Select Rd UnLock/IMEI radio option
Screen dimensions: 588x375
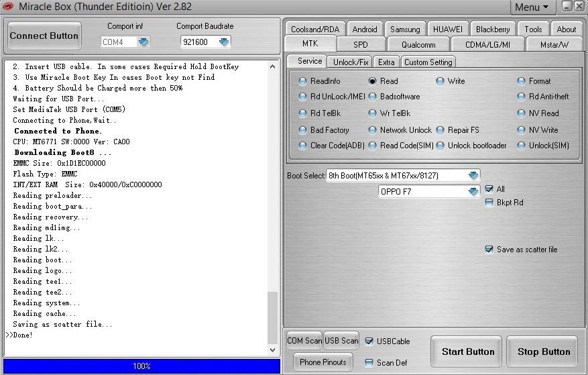tap(302, 97)
